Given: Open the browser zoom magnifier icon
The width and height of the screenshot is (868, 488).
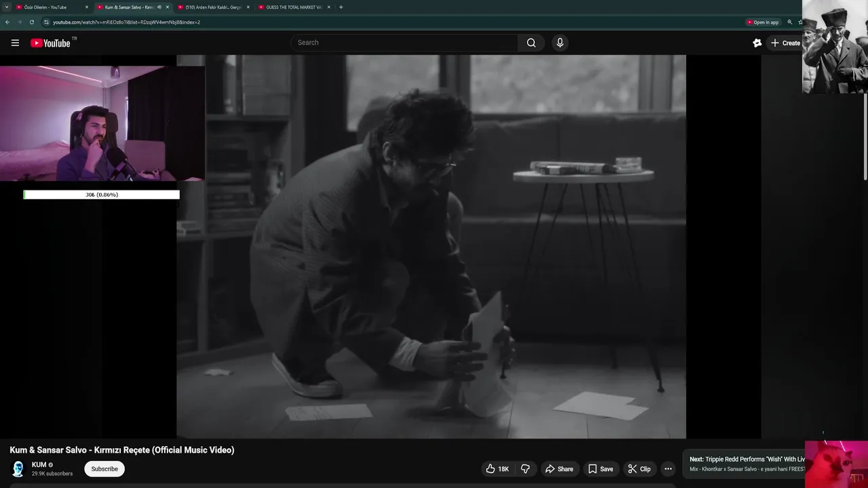Looking at the screenshot, I should (789, 22).
